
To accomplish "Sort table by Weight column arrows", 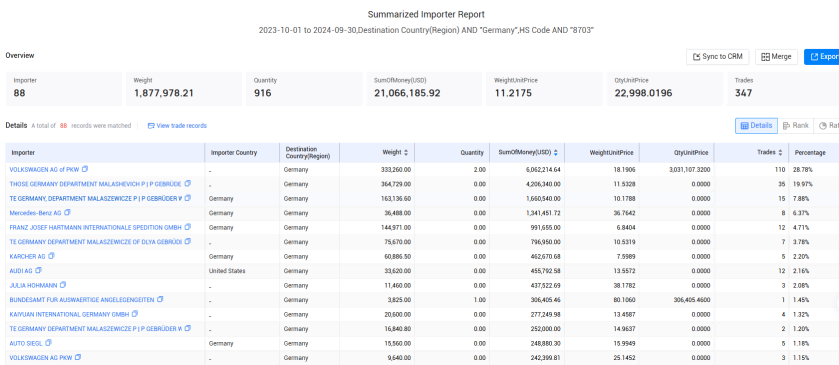I will point(406,153).
